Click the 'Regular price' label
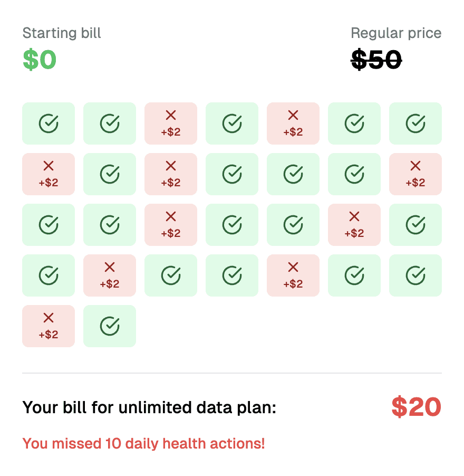 tap(396, 33)
